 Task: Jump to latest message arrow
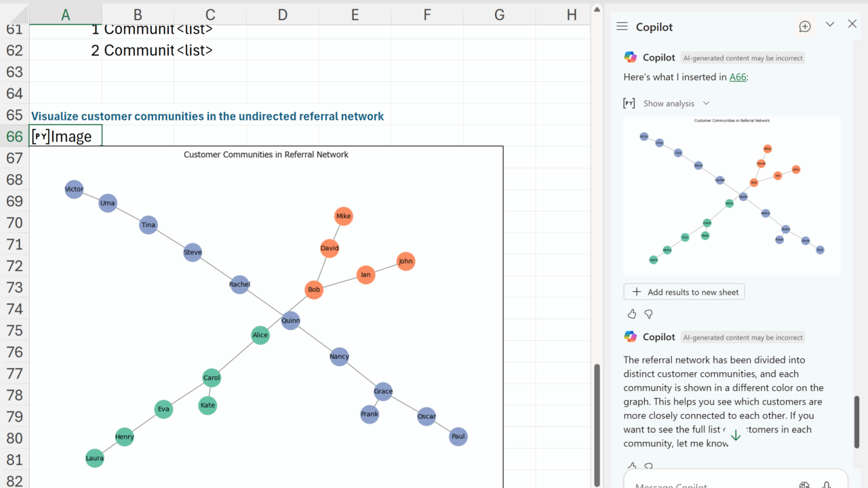[x=736, y=435]
